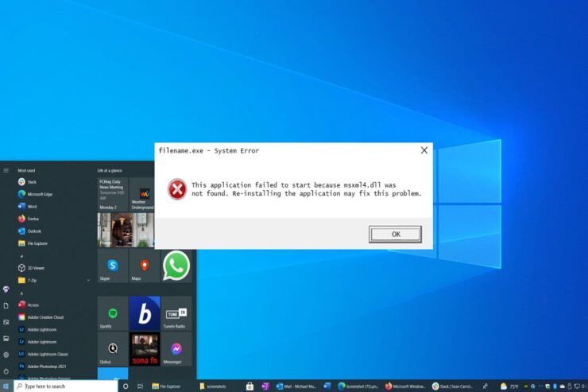Click the 'Life at a glance' group title

tap(110, 171)
